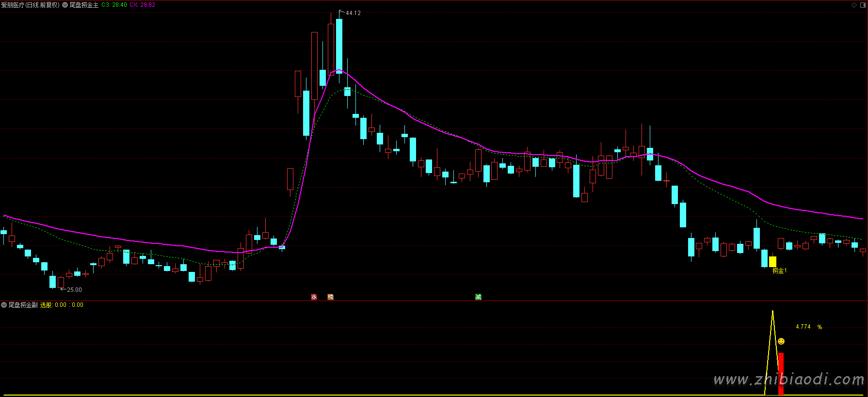Open the 尾盘捞金主 indicator dropdown arrow
868x397 pixels.
click(65, 5)
